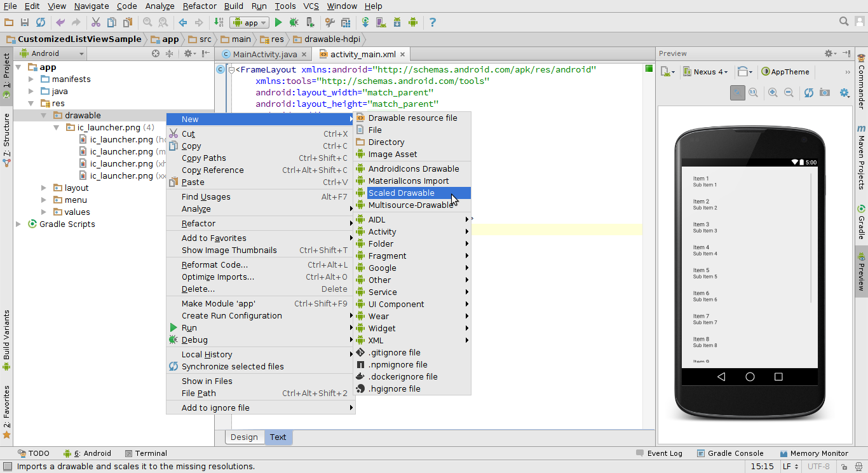Open the Event Log button

point(659,453)
